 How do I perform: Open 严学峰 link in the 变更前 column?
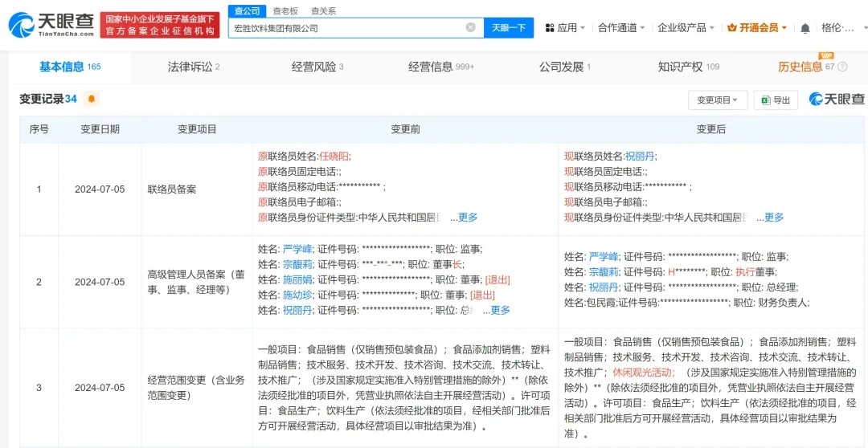[x=298, y=249]
